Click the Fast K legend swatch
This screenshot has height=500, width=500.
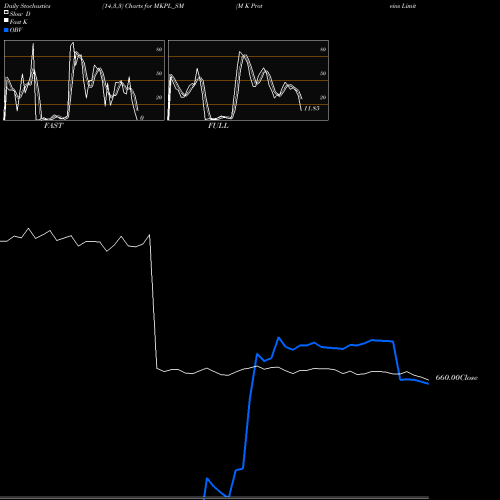[x=6, y=20]
